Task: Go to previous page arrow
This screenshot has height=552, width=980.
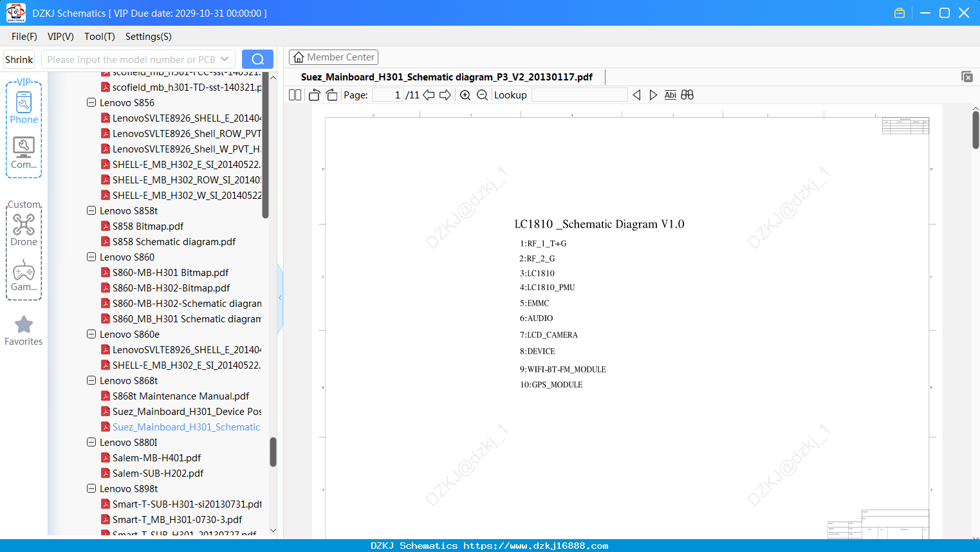Action: 429,95
